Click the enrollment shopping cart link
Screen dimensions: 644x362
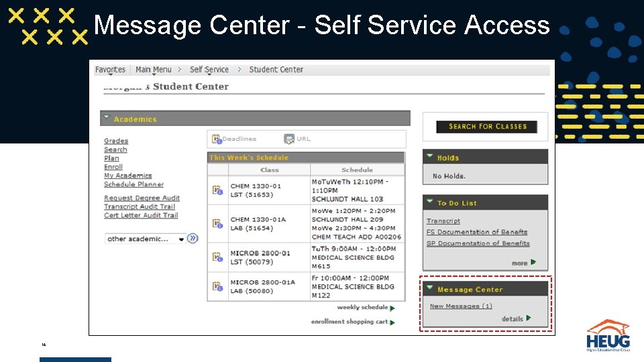350,321
